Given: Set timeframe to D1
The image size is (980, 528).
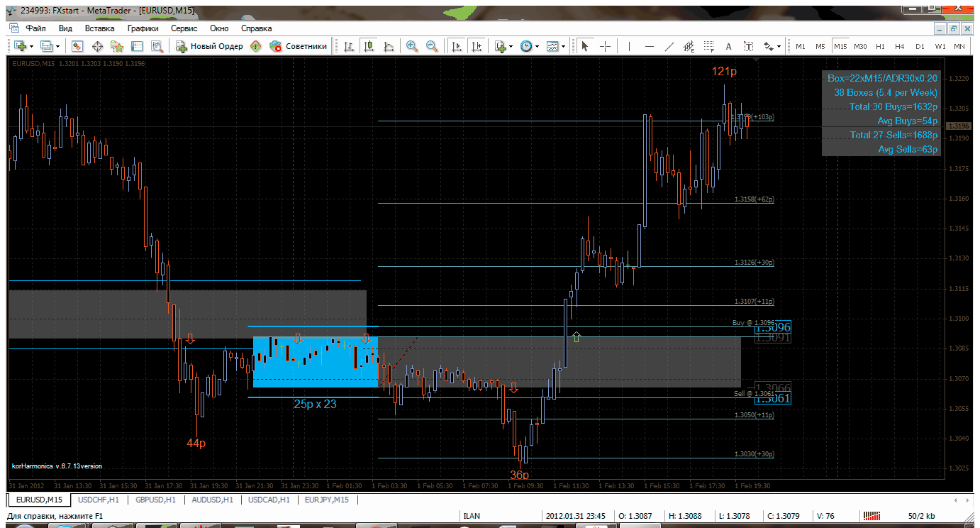Looking at the screenshot, I should [920, 46].
